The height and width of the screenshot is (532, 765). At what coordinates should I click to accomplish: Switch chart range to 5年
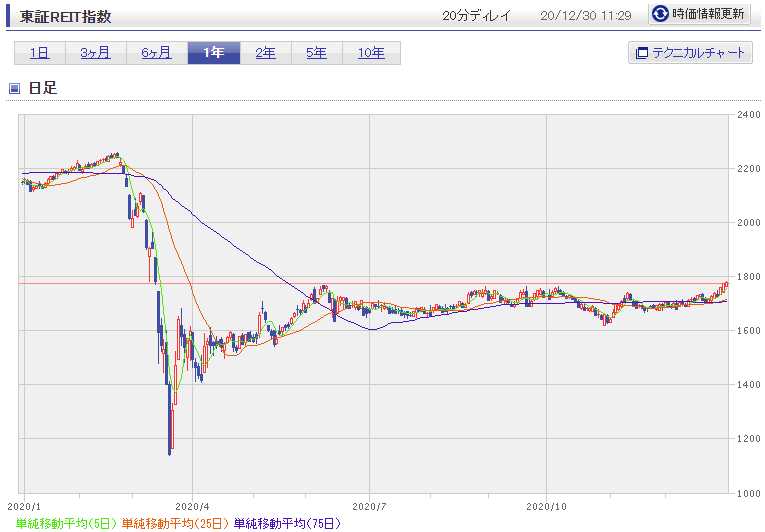click(317, 53)
